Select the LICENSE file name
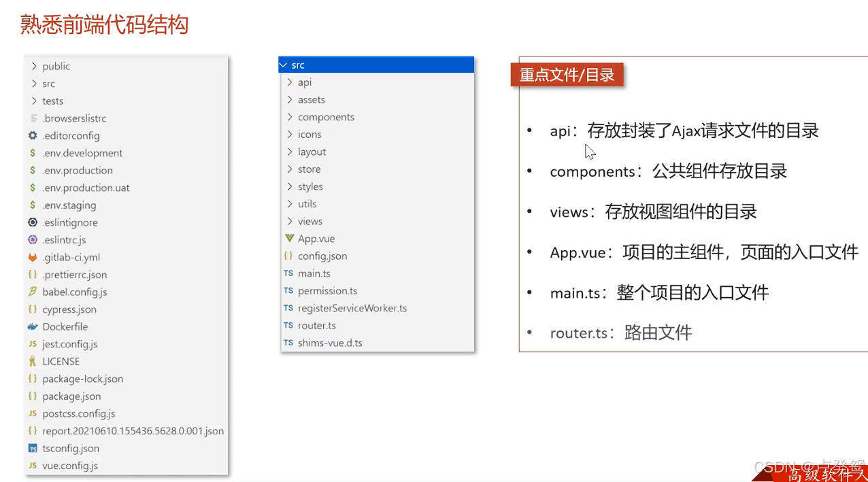Screen dimensions: 868x482 pyautogui.click(x=61, y=362)
